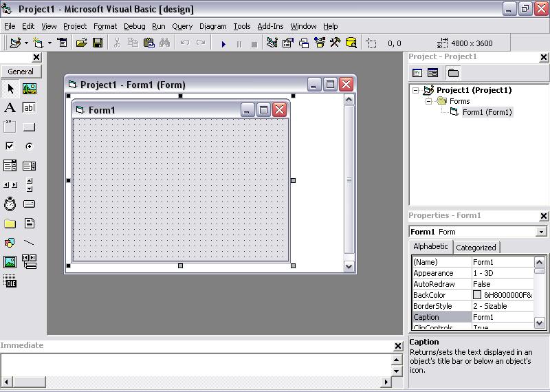Click the BackColor property color swatch

point(477,295)
